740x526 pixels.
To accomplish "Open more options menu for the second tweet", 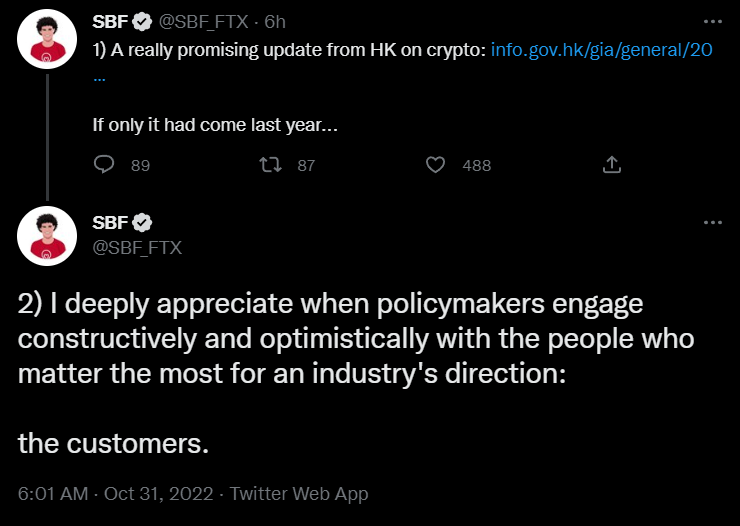I will (x=712, y=222).
